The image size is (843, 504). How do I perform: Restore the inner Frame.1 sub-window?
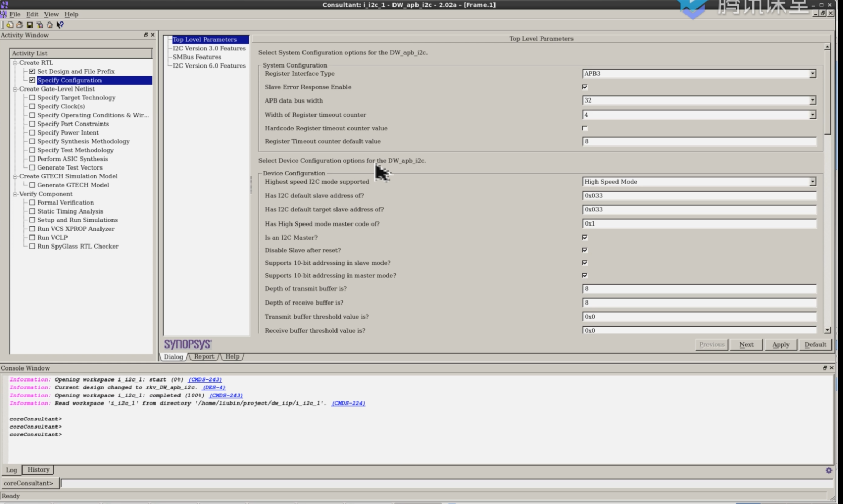pos(823,13)
